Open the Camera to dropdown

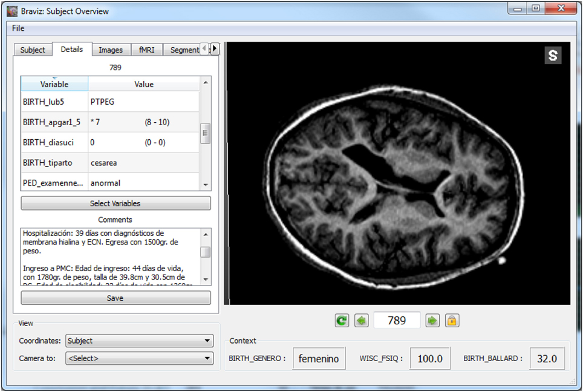pos(140,359)
